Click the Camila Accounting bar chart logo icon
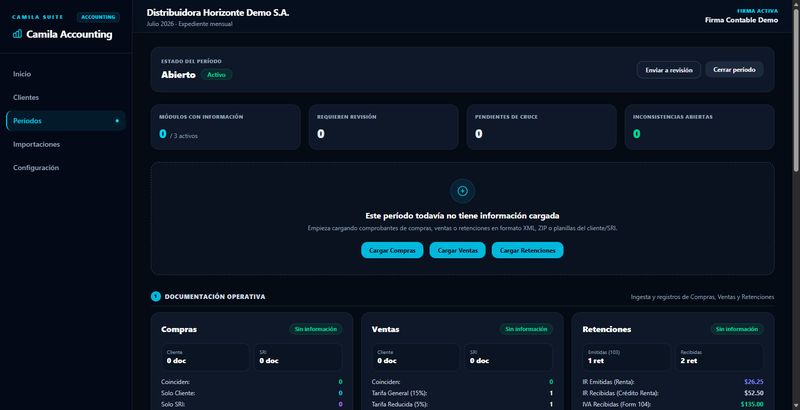This screenshot has height=410, width=800. pyautogui.click(x=17, y=34)
